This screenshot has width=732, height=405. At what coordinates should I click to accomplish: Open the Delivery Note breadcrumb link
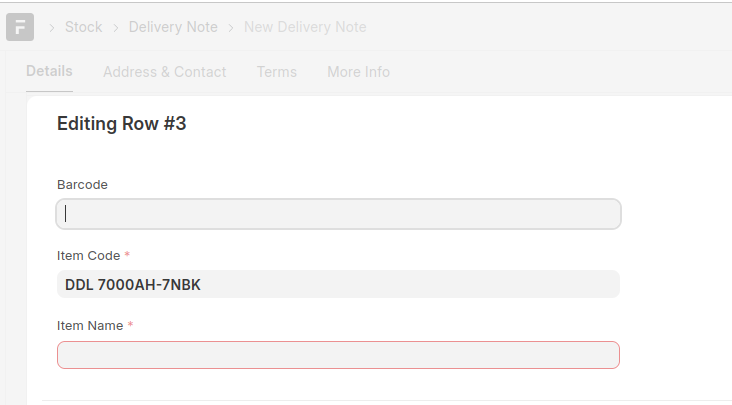[x=173, y=27]
